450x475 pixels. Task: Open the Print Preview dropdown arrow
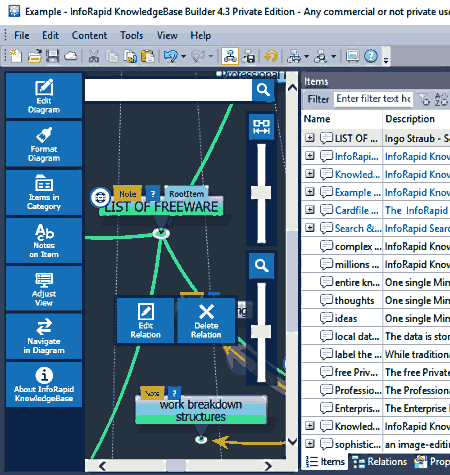pyautogui.click(x=333, y=56)
